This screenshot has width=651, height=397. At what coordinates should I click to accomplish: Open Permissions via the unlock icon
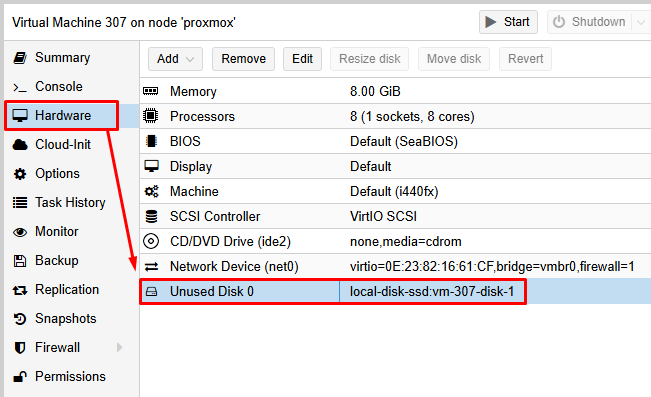[20, 377]
